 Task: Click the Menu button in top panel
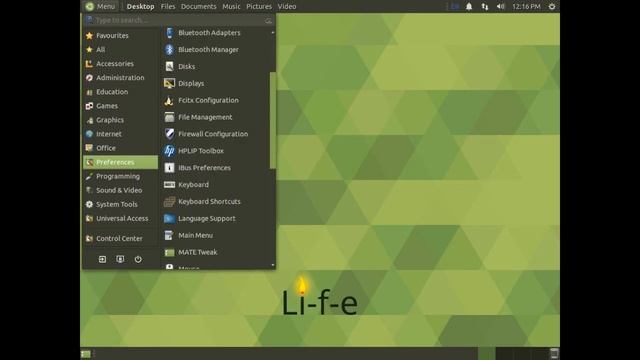point(100,7)
